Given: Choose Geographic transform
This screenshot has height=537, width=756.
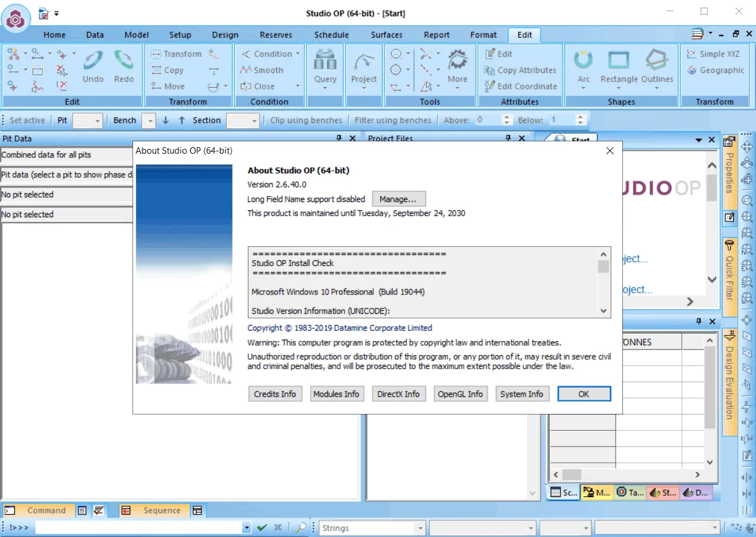Looking at the screenshot, I should (x=715, y=70).
